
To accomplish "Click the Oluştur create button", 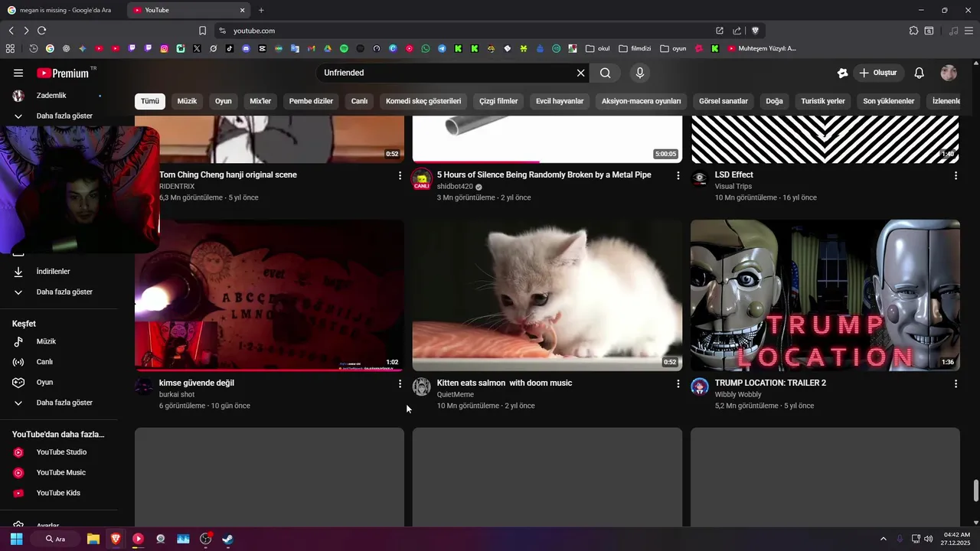I will 878,73.
